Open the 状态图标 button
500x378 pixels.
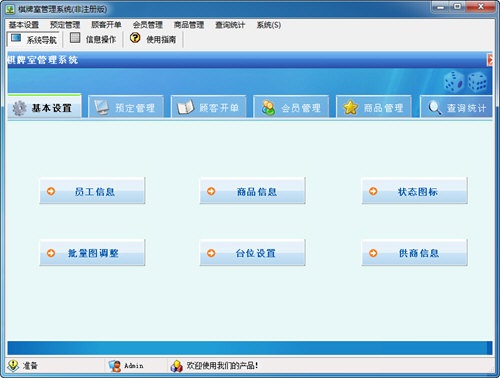(415, 191)
